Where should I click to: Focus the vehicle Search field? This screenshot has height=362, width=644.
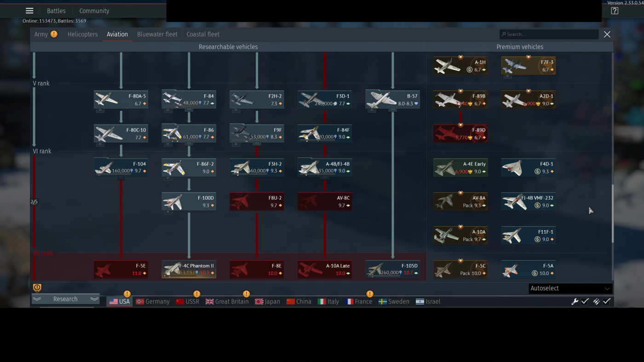coord(549,34)
